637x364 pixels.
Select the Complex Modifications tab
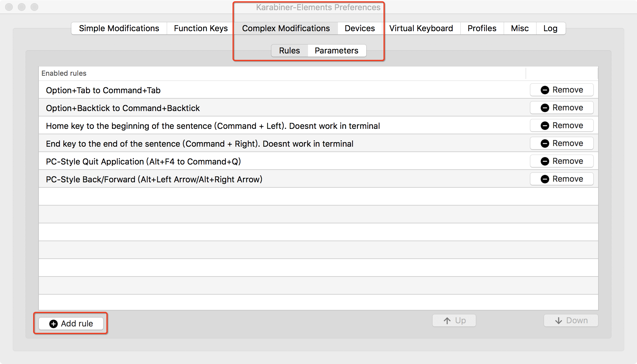point(286,28)
